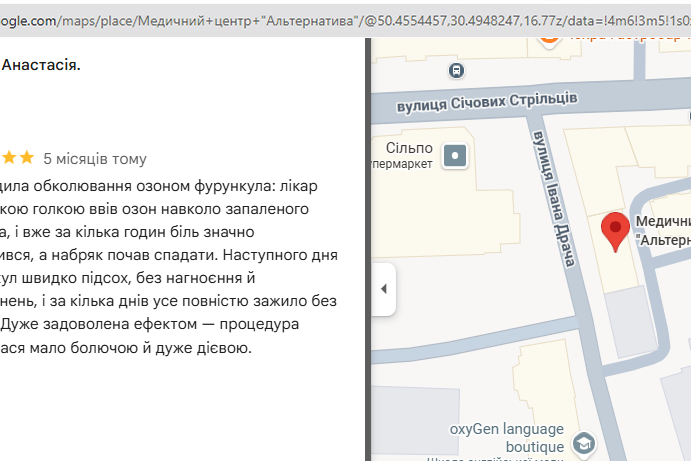Click the review's gold star rating

[x=18, y=158]
